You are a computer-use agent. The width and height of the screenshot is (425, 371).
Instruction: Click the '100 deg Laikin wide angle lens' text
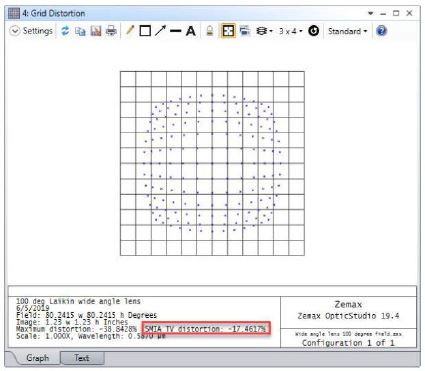point(78,301)
